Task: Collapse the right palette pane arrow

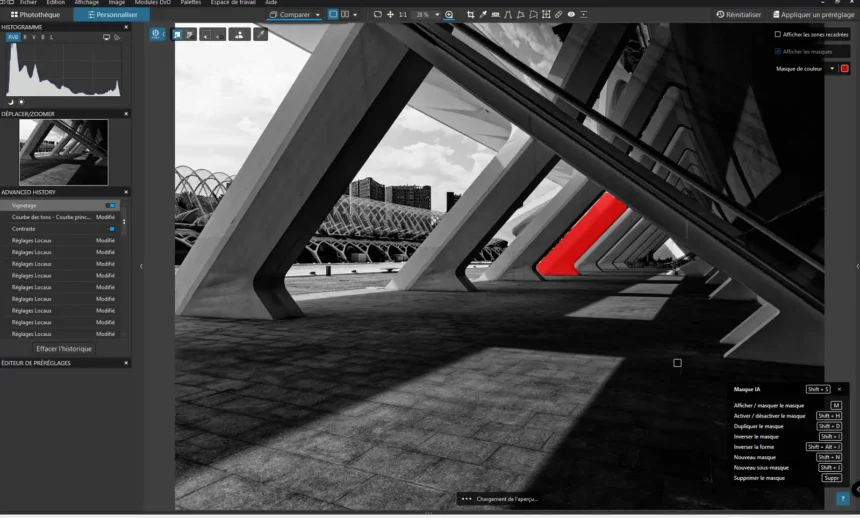Action: click(x=857, y=266)
